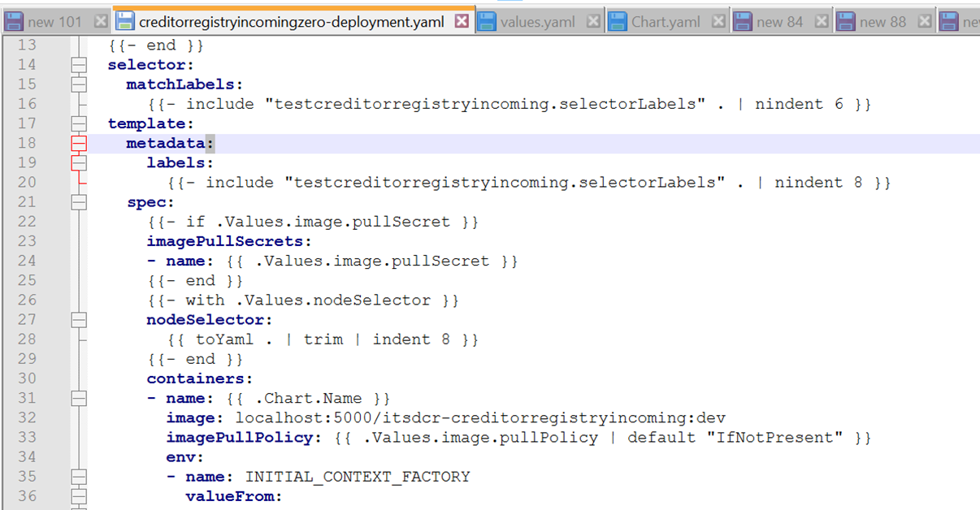980x510 pixels.
Task: Close the new 84 tab
Action: 822,21
